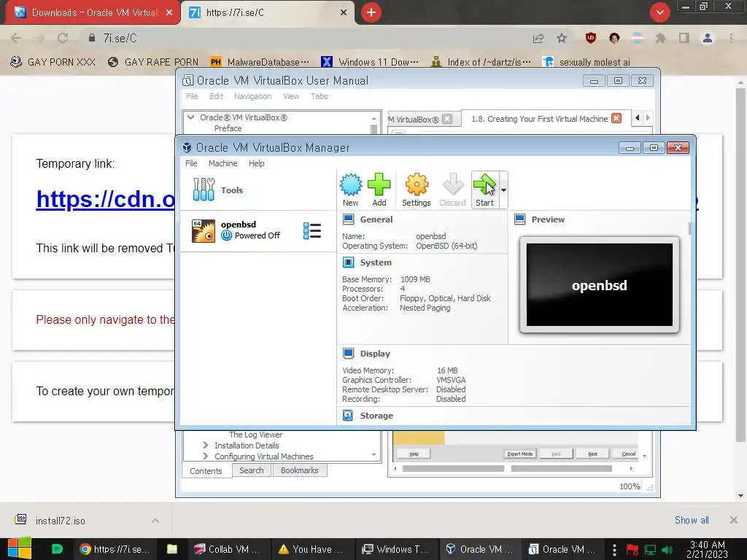
Task: Open the View menu in User Manual
Action: (291, 96)
